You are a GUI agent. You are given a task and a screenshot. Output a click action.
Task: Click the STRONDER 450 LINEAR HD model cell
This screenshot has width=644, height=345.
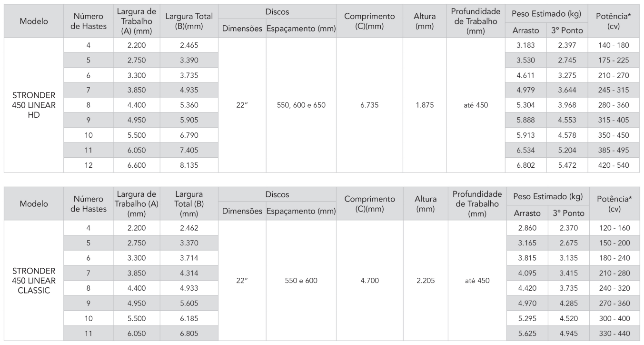point(33,105)
